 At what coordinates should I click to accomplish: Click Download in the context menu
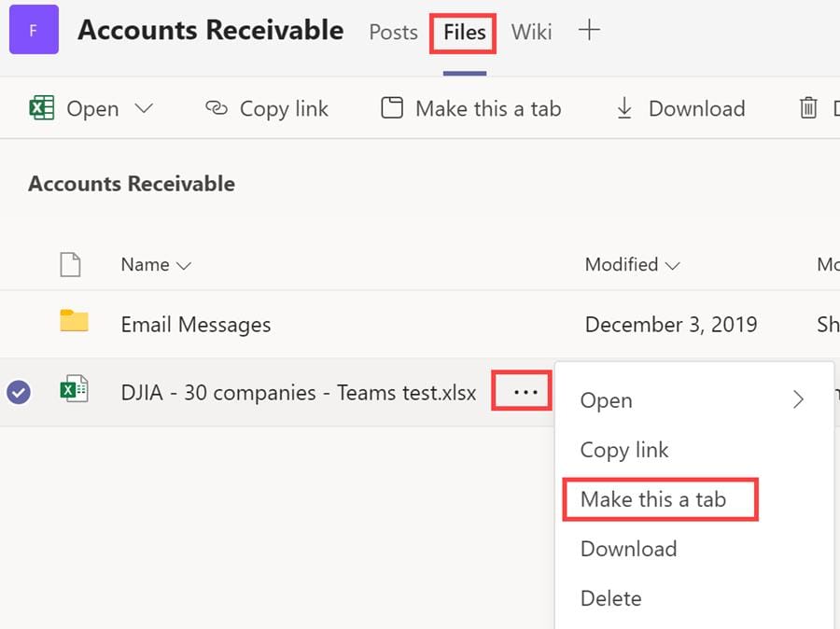pos(628,549)
